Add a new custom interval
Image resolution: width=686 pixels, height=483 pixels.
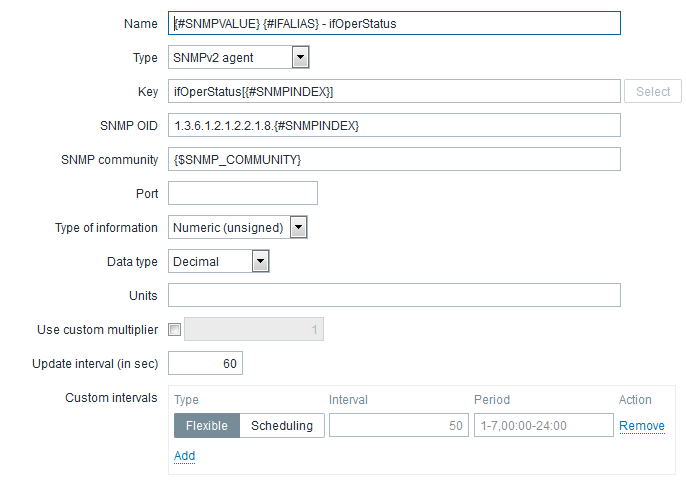185,456
